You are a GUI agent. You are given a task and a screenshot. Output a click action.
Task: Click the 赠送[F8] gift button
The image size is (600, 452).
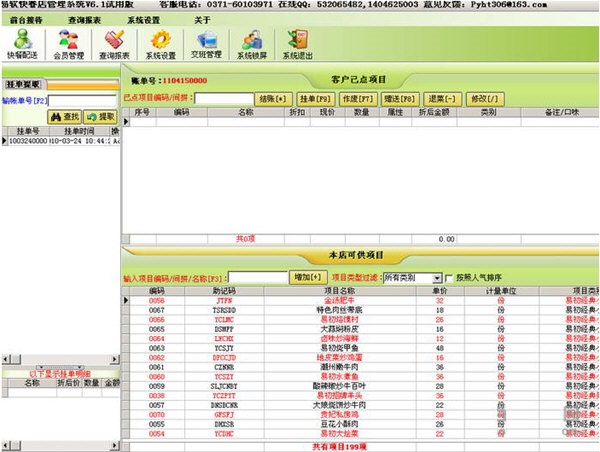[x=400, y=99]
